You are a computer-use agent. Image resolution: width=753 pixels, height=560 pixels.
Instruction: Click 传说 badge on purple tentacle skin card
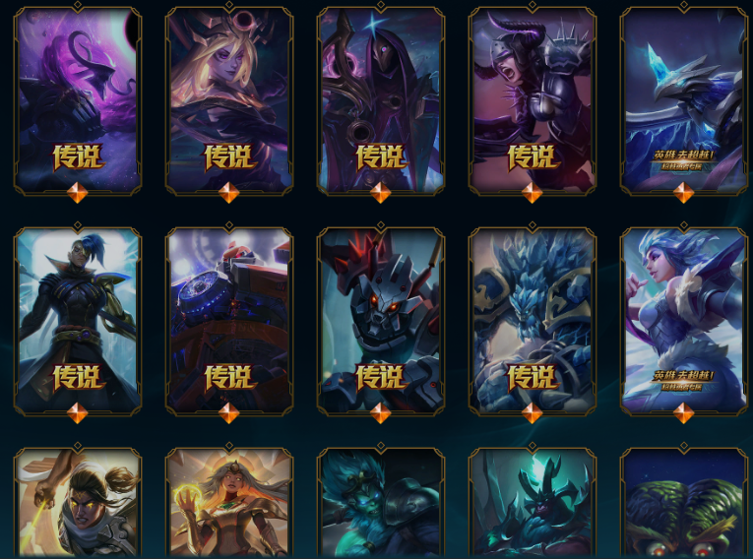point(79,157)
